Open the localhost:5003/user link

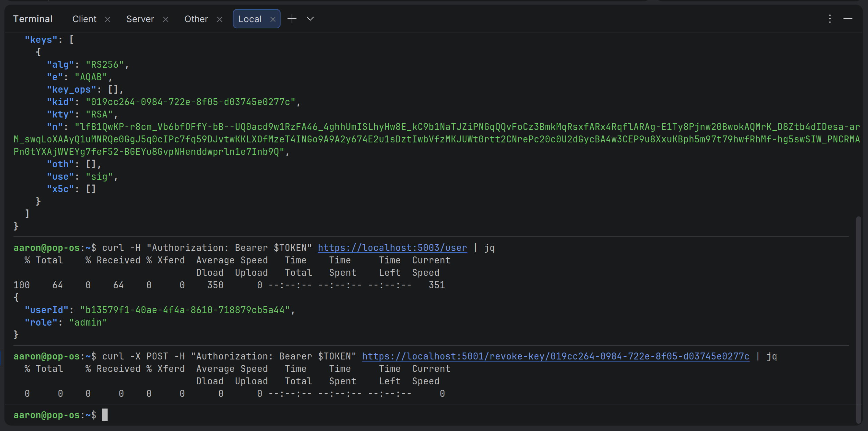click(x=392, y=248)
